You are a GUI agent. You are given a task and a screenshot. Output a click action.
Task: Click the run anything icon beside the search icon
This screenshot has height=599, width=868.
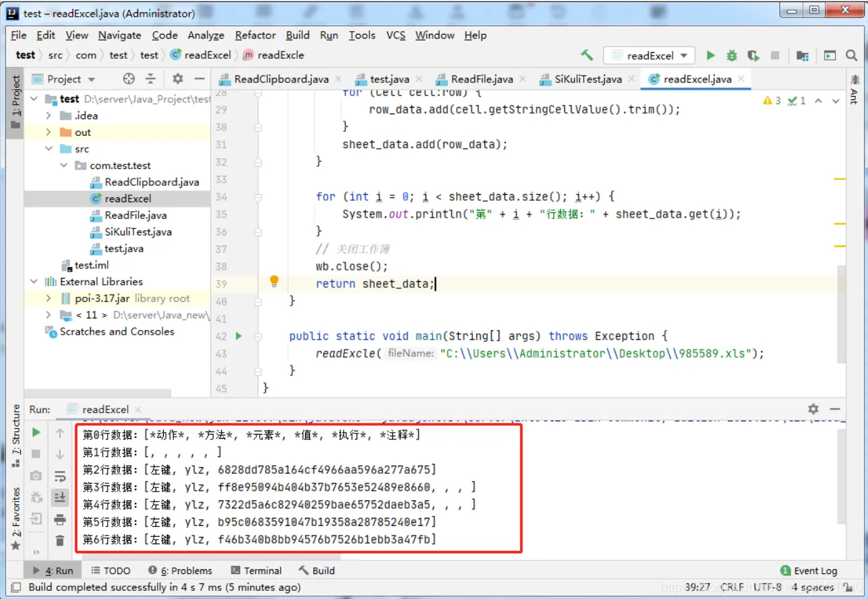tap(830, 55)
